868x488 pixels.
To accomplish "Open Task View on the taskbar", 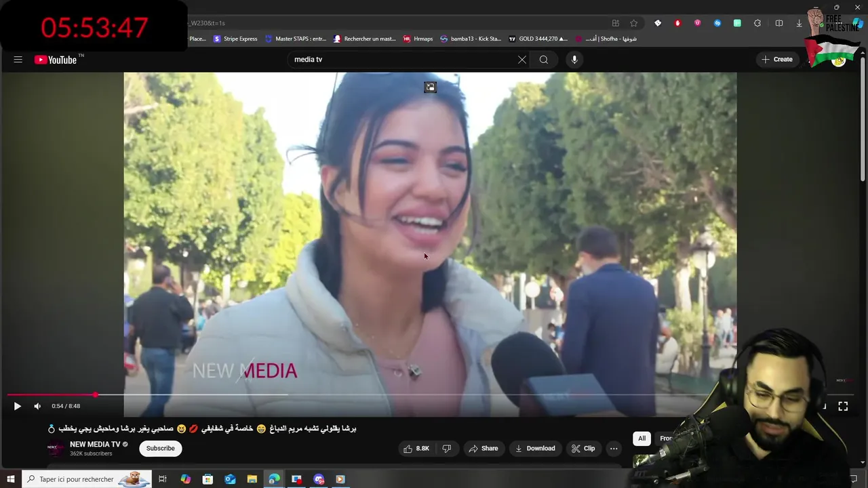I will [x=163, y=479].
